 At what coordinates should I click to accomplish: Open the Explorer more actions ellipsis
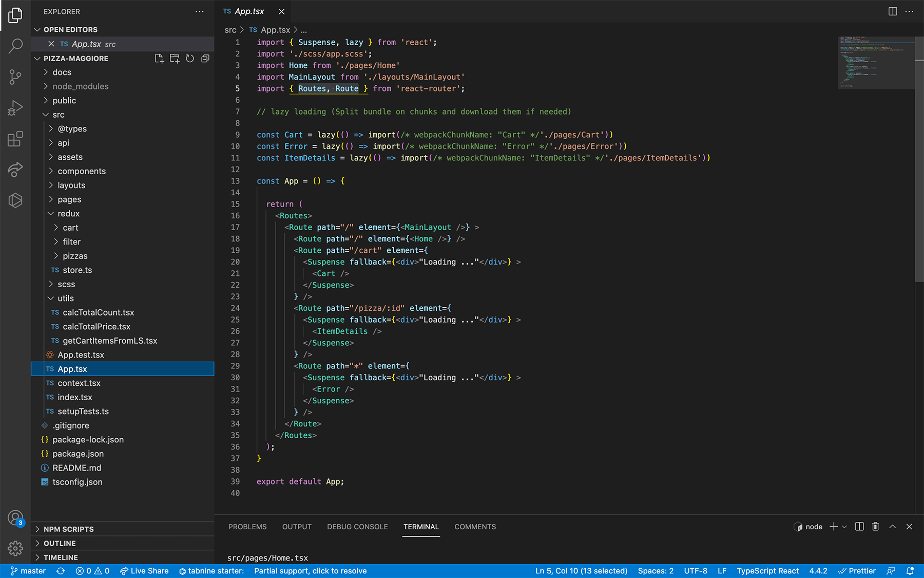coord(200,11)
